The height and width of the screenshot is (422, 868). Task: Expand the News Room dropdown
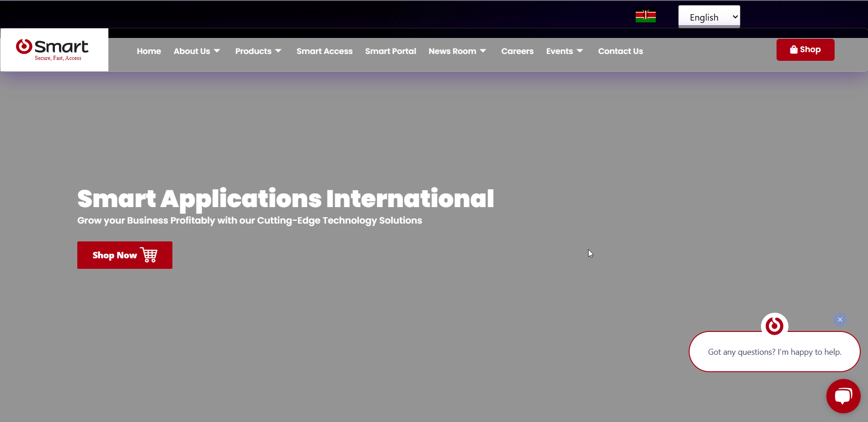pyautogui.click(x=457, y=51)
